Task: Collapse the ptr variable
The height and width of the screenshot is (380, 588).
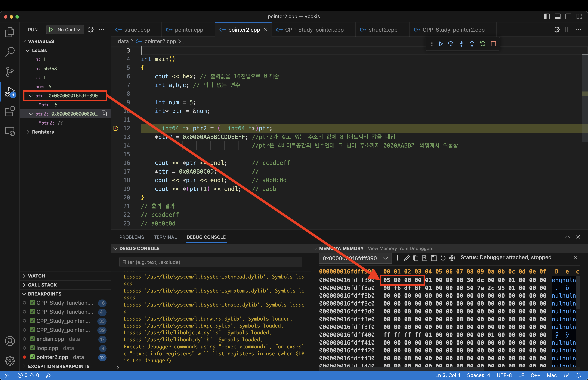Action: (31, 96)
